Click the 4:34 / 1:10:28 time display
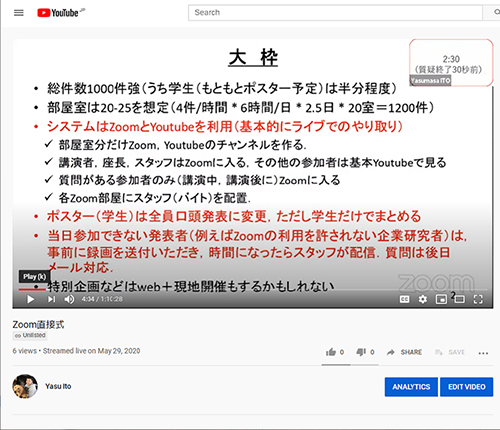500x430 pixels. [102, 299]
